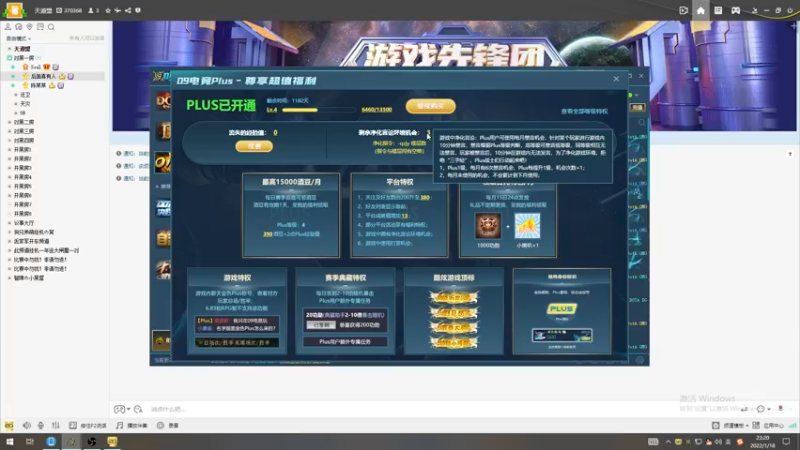Open the 游戏特权 privilege card
The height and width of the screenshot is (450, 800).
point(237,311)
